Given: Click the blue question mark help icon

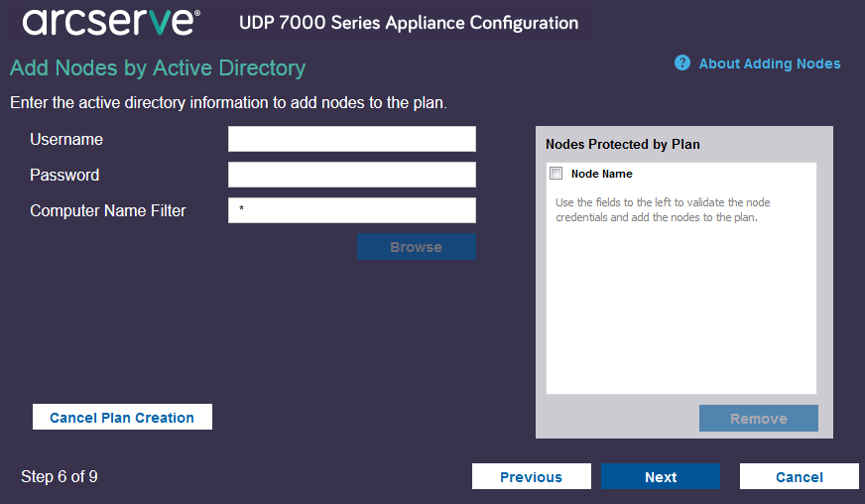Looking at the screenshot, I should [x=682, y=63].
